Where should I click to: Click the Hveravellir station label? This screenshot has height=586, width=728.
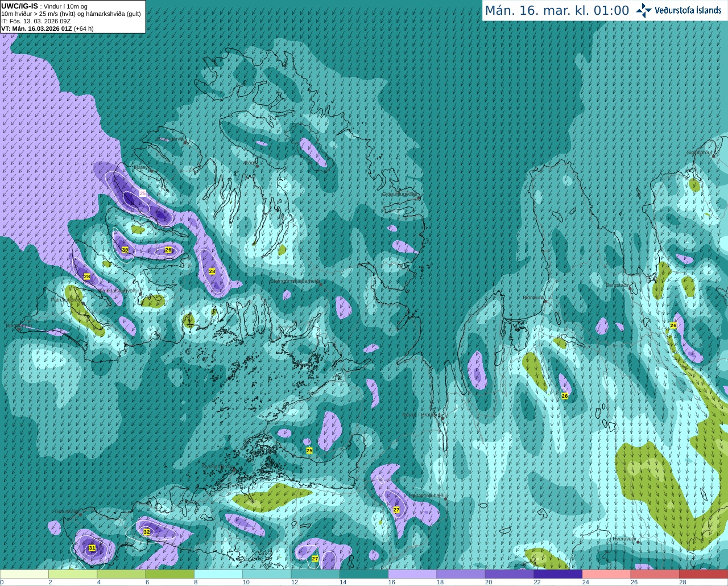(x=624, y=539)
